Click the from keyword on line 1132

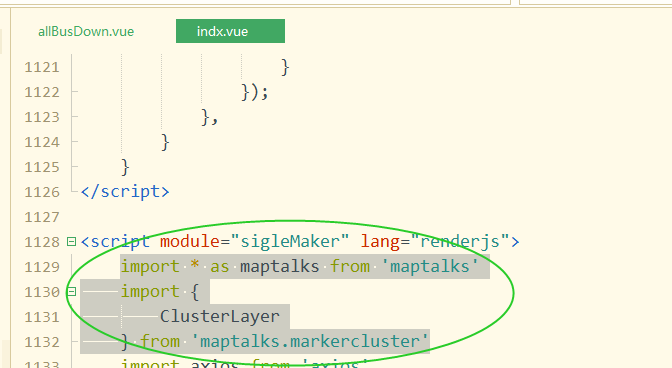160,341
